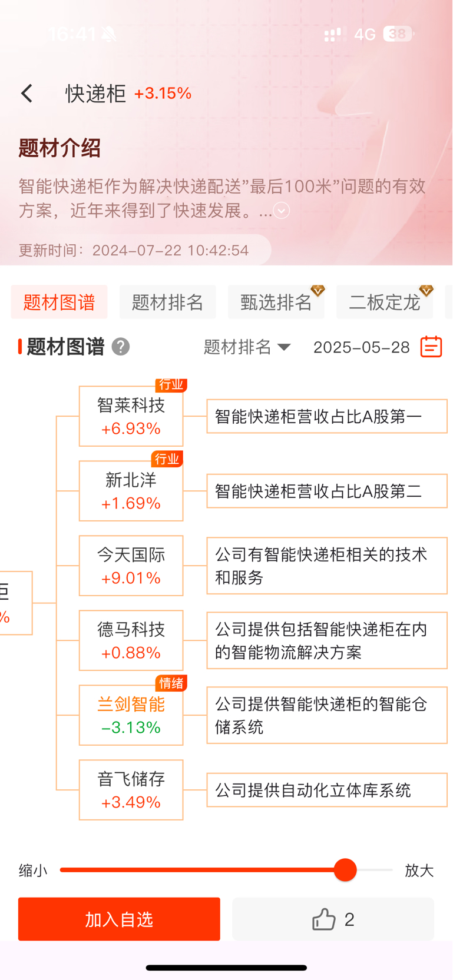Tap 加入自选 to add to watchlist
Screen dimensions: 453x980
pyautogui.click(x=119, y=919)
